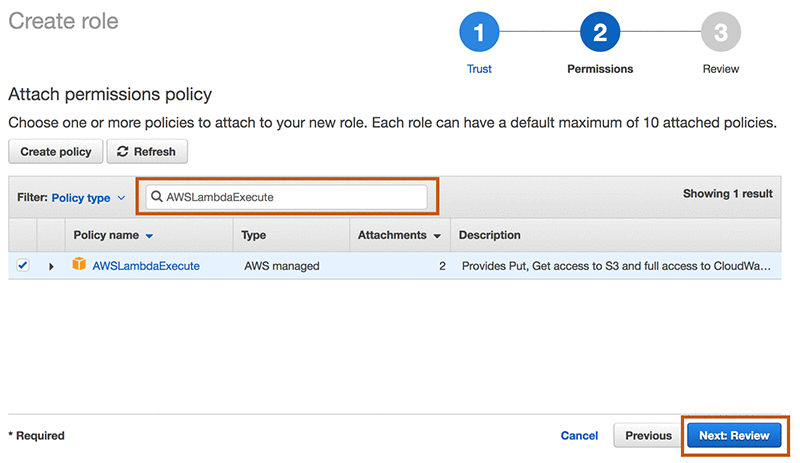Viewport: 800px width, 463px height.
Task: Click the Description column header
Action: (489, 235)
